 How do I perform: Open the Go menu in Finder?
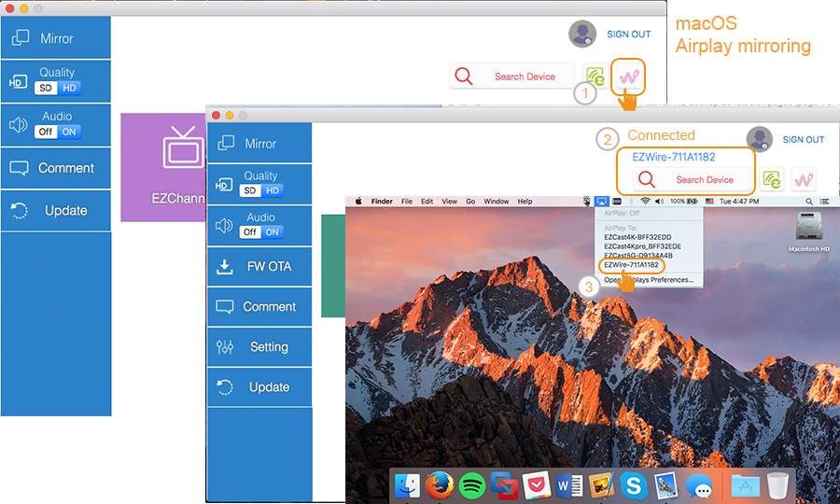(470, 201)
